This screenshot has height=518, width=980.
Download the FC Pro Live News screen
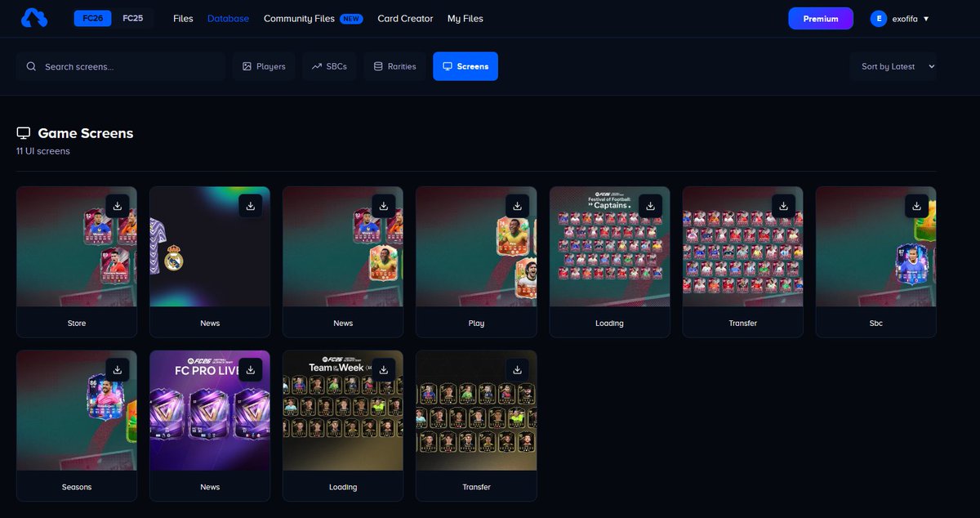pyautogui.click(x=251, y=370)
